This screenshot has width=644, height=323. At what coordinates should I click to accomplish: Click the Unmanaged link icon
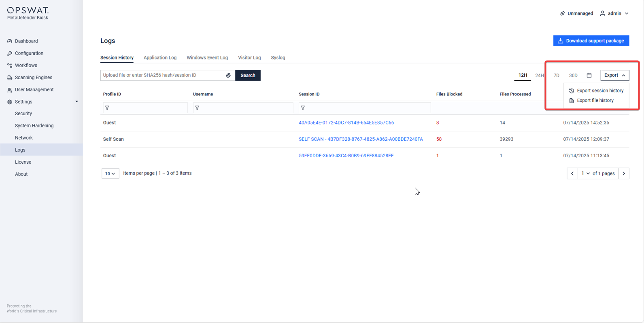[562, 13]
